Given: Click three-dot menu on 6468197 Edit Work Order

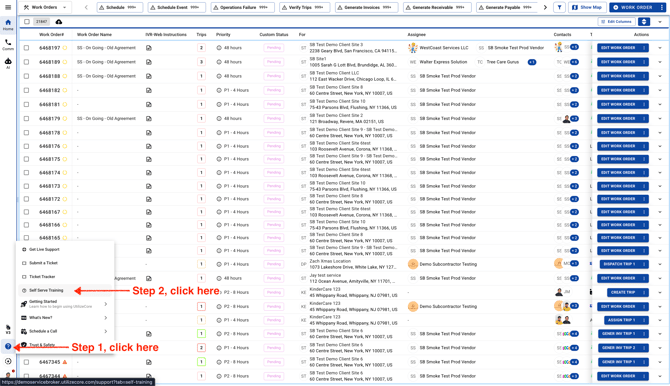Looking at the screenshot, I should (x=644, y=48).
